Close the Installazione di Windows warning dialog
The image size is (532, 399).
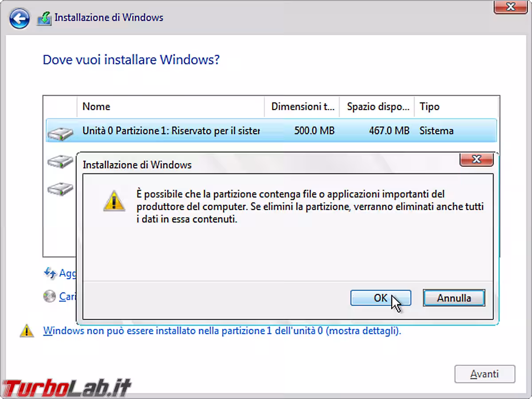(476, 159)
